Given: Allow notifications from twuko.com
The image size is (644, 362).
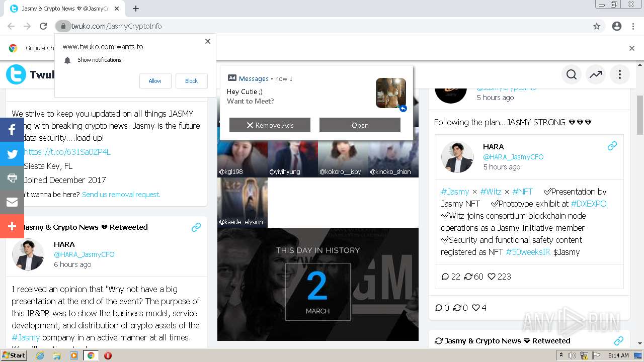Looking at the screenshot, I should click(x=155, y=81).
